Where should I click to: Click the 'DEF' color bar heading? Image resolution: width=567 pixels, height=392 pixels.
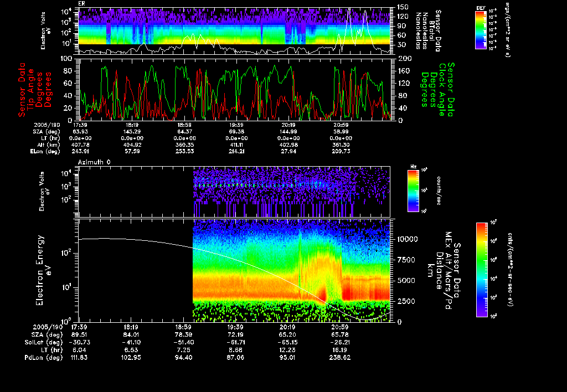click(x=481, y=8)
